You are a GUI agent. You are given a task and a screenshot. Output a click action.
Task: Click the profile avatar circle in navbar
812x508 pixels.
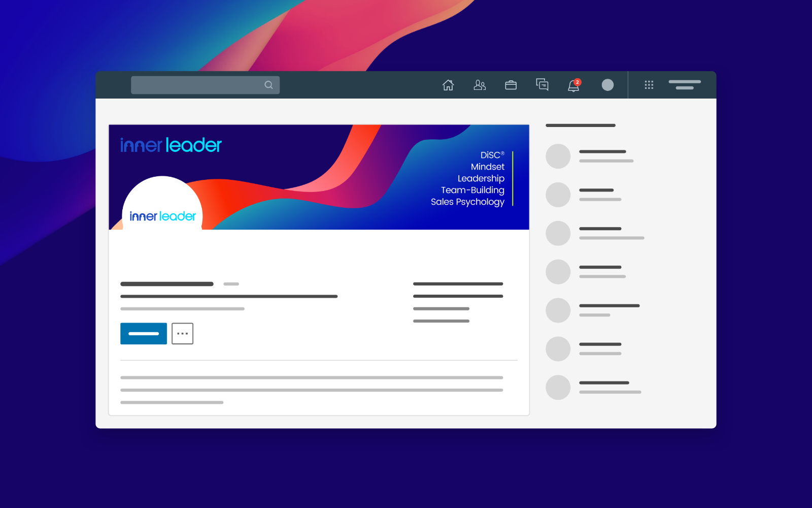click(607, 85)
